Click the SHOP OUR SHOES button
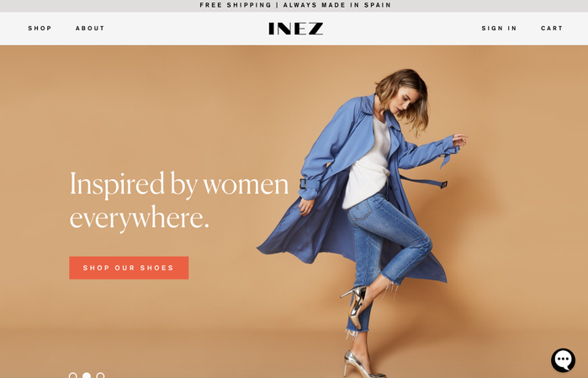Viewport: 588px width, 378px height. (129, 268)
